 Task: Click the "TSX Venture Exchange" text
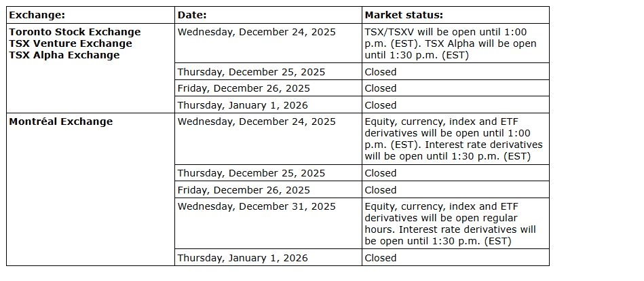point(71,43)
